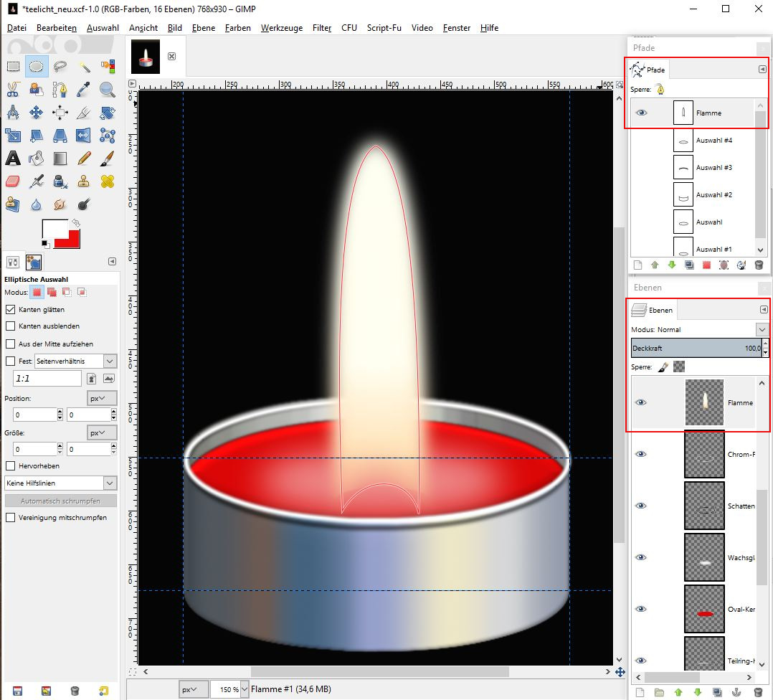Open the layer Modus Normal dropdown
The height and width of the screenshot is (700, 773).
point(761,330)
